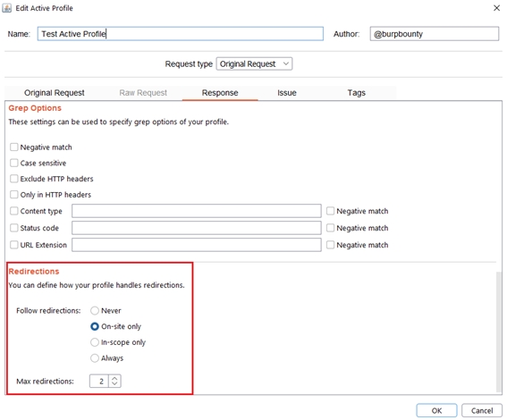507x420 pixels.
Task: Select the Never redirection radio button
Action: point(95,311)
